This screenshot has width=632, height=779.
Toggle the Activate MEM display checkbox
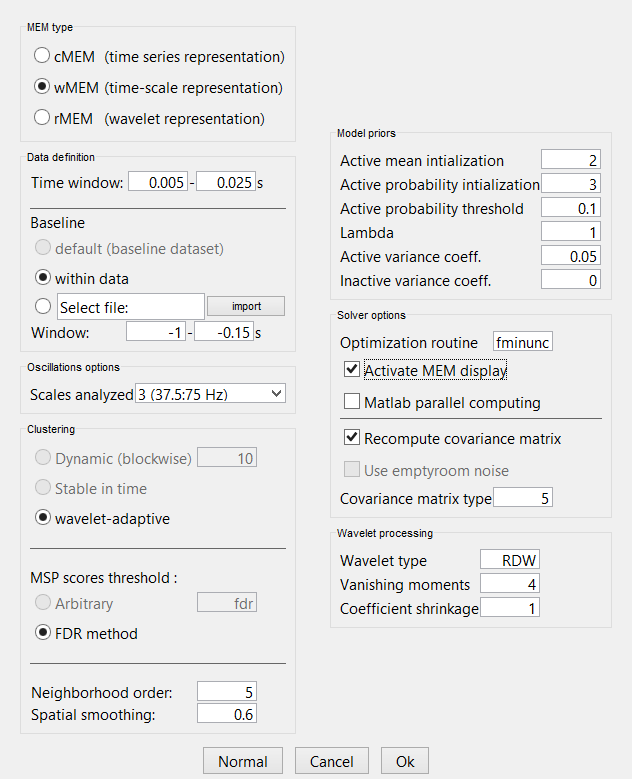[x=352, y=369]
